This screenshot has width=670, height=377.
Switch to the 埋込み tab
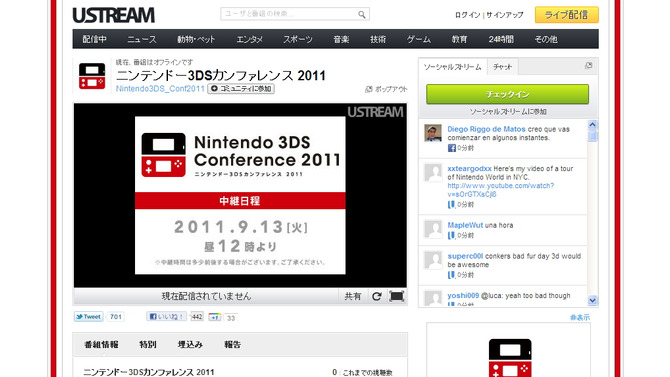(x=190, y=345)
